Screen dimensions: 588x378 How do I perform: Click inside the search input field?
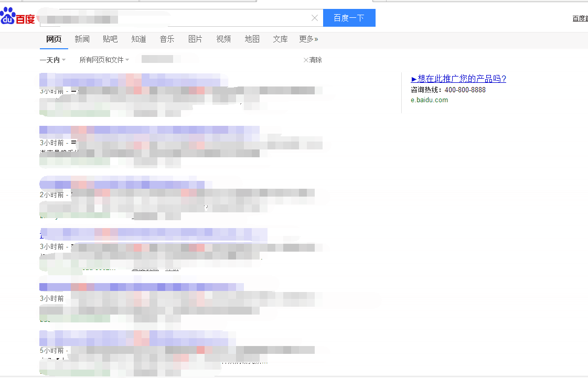click(x=184, y=17)
